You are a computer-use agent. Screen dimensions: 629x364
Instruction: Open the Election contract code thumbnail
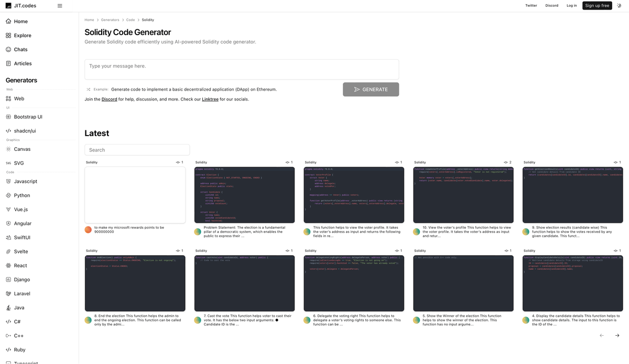(x=244, y=195)
